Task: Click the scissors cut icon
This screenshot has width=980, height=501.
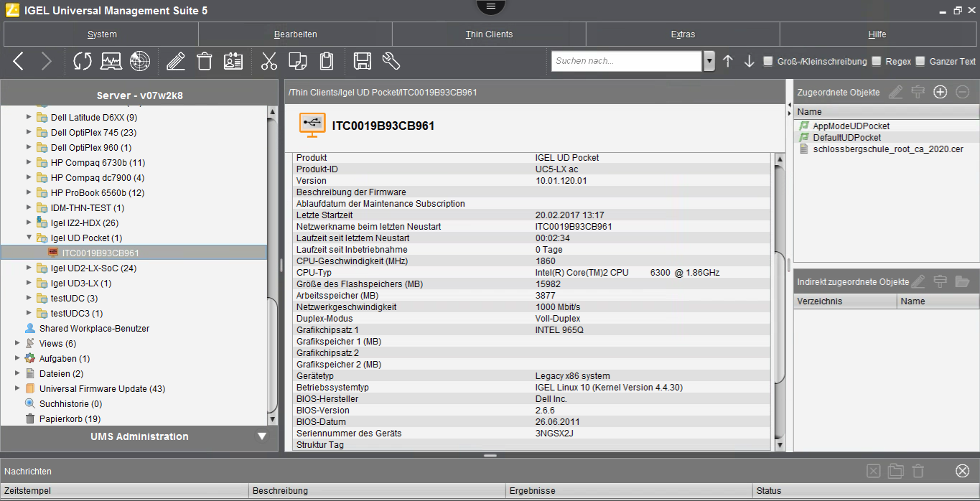Action: pos(269,61)
